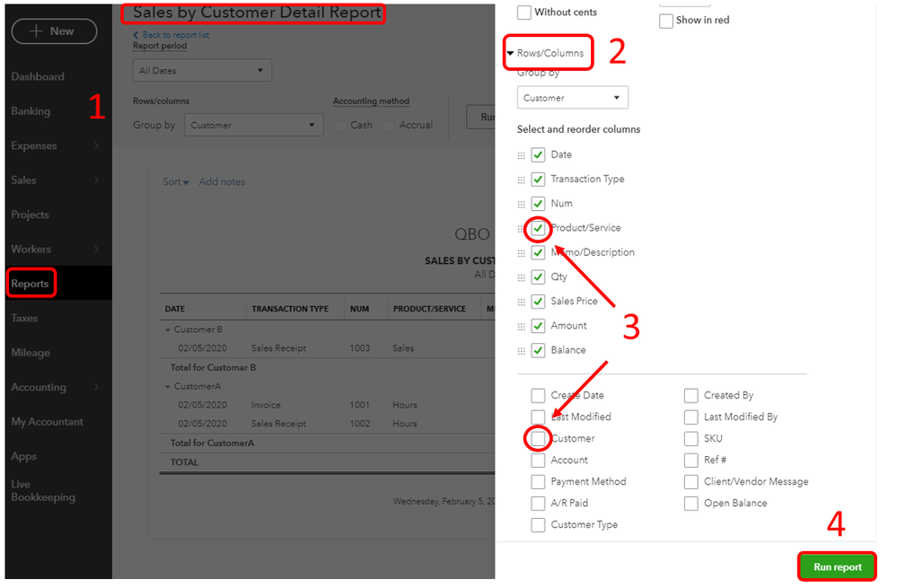
Task: Expand the Sales sidebar submenu
Action: [x=97, y=180]
